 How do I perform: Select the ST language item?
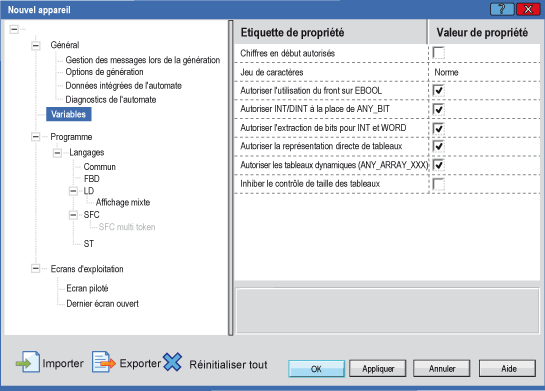pos(89,244)
